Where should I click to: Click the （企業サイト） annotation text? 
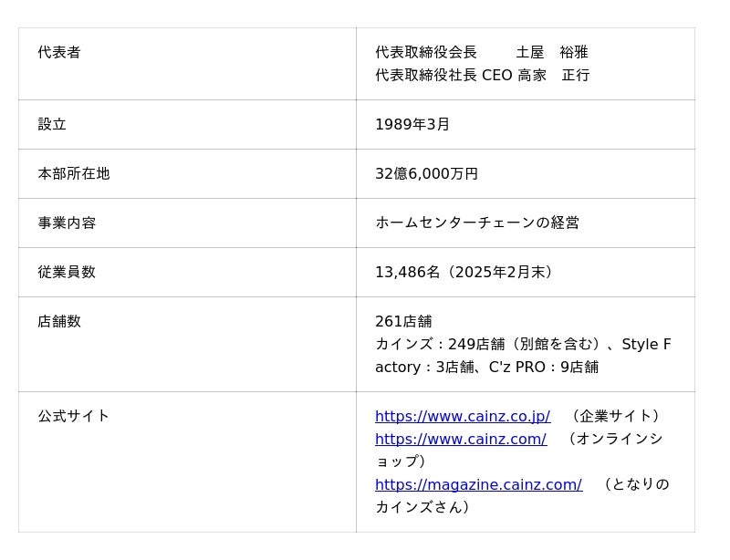point(616,416)
